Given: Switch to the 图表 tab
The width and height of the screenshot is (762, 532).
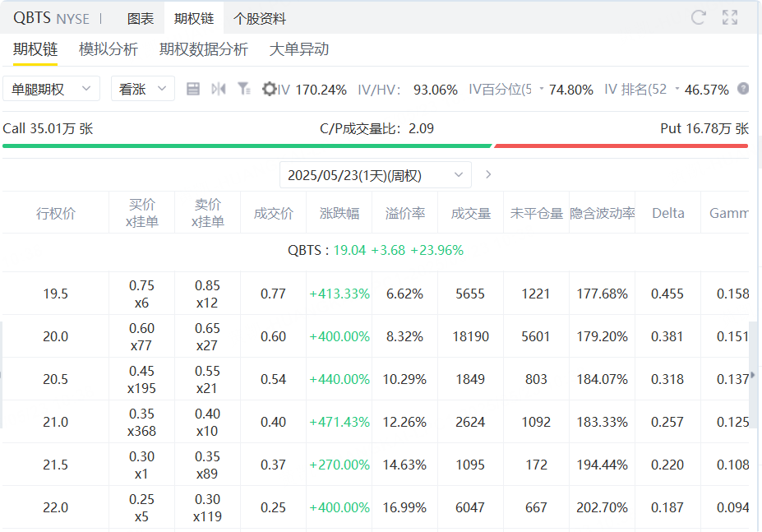Looking at the screenshot, I should [141, 19].
